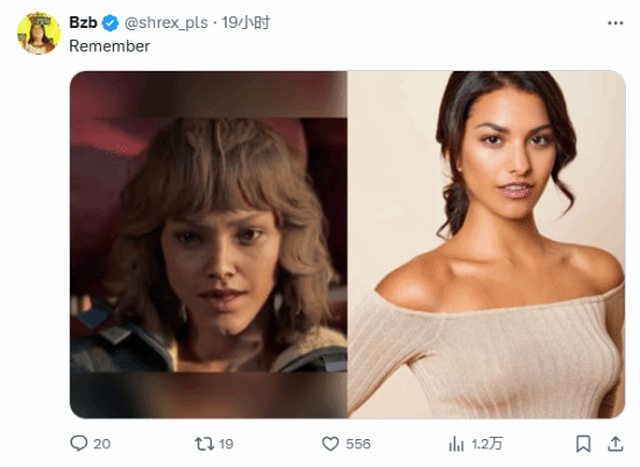Screen dimensions: 640x467
Task: Open the right photo of the woman
Action: pyautogui.click(x=486, y=244)
